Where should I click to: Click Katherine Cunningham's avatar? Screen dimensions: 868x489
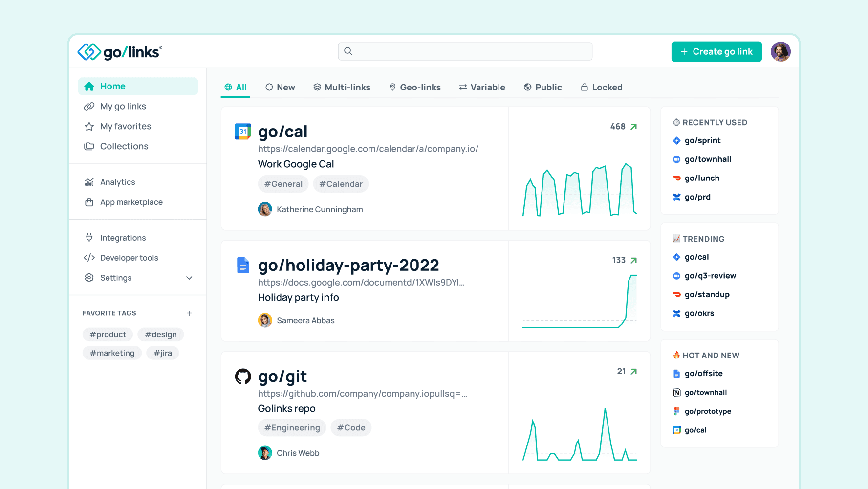point(265,209)
